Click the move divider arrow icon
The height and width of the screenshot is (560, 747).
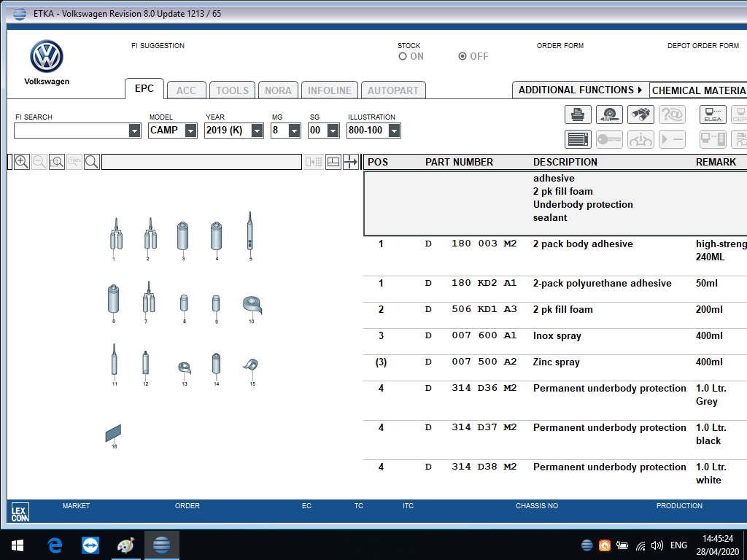351,162
